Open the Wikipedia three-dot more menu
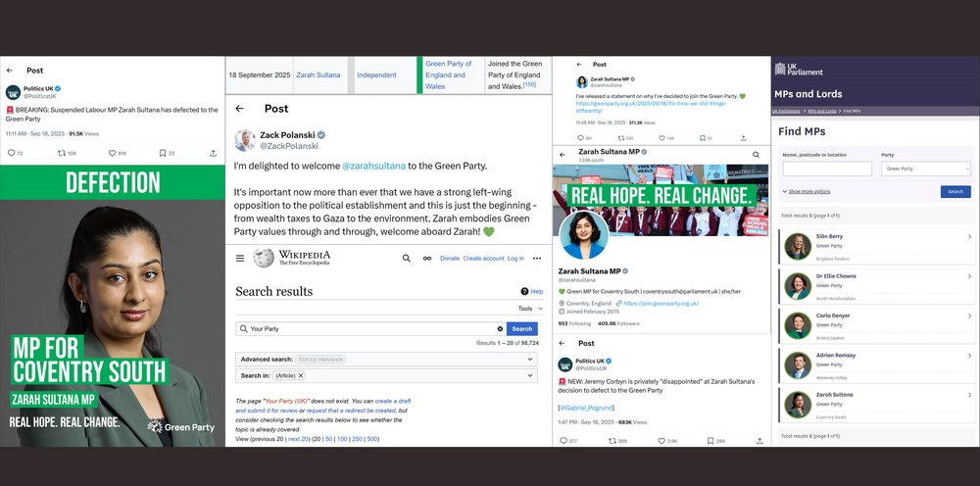980x486 pixels. pyautogui.click(x=537, y=258)
